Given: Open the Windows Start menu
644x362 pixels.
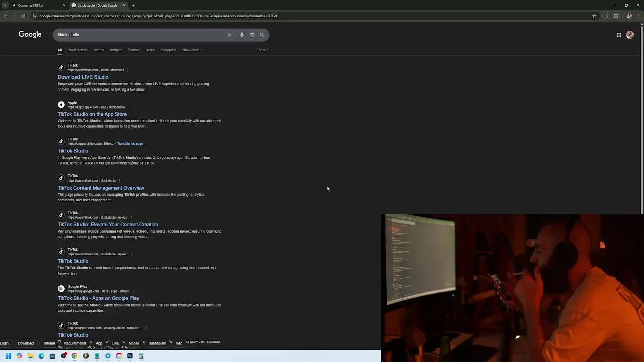Looking at the screenshot, I should (8, 356).
